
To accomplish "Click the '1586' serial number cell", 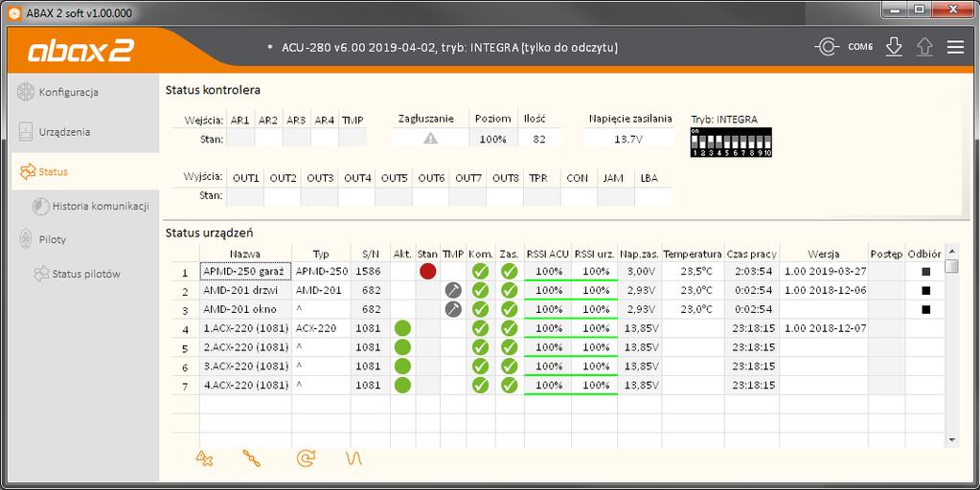I will 370,272.
